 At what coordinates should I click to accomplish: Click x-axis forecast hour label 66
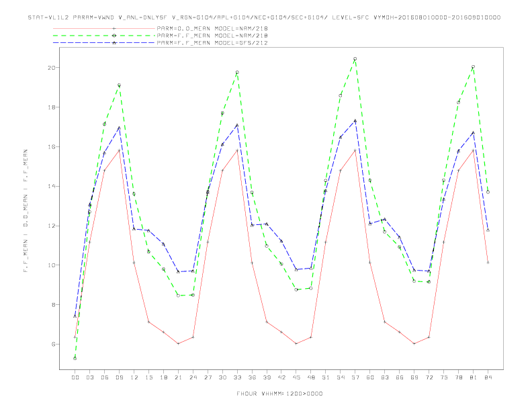pyautogui.click(x=400, y=377)
